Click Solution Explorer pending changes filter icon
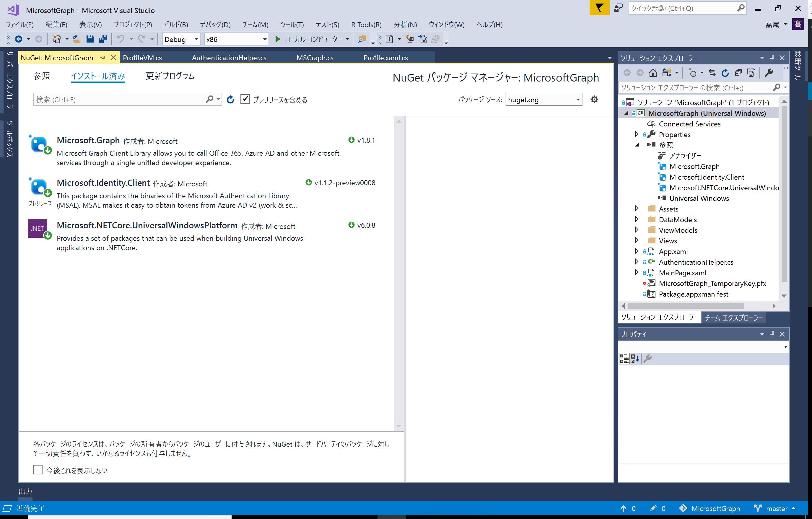Viewport: 812px width, 519px height. 693,72
